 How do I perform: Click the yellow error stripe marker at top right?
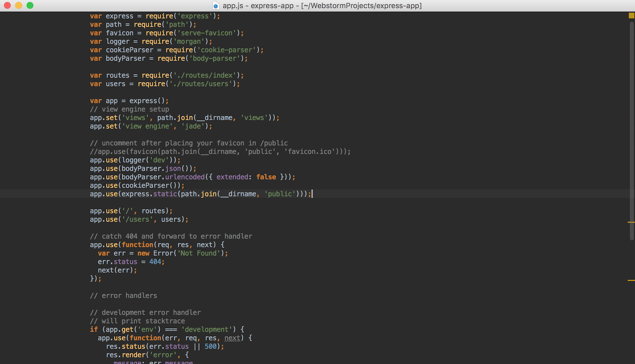[631, 16]
